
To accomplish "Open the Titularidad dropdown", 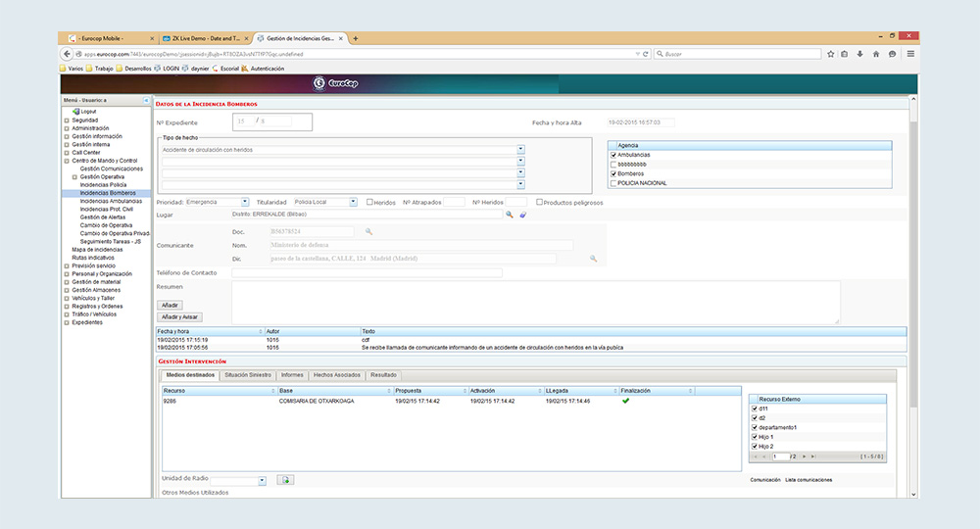I will (354, 202).
